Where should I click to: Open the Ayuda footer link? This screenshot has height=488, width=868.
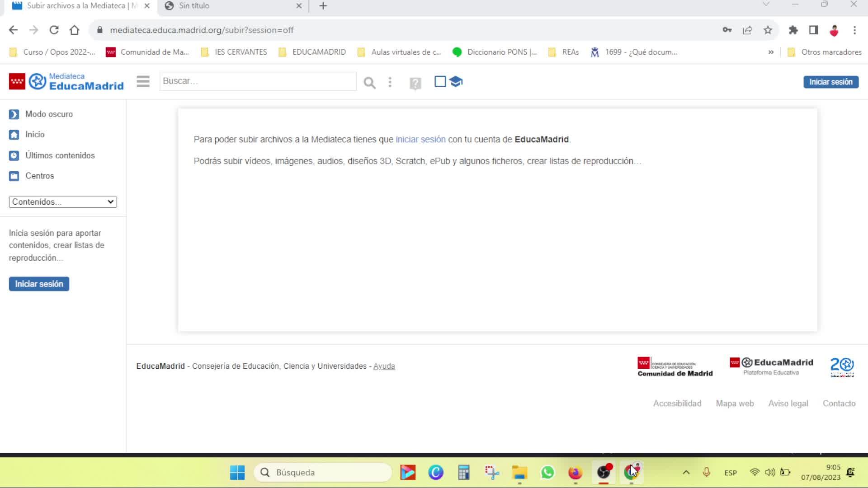tap(384, 366)
